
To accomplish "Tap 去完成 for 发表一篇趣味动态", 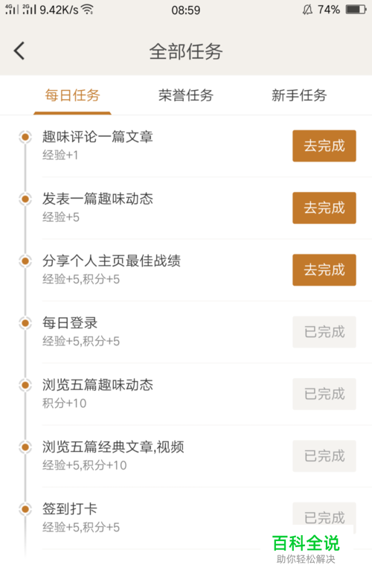I will [324, 208].
